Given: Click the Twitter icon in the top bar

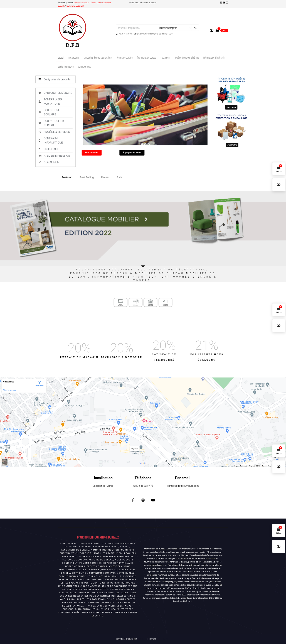Looking at the screenshot, I should tap(221, 3).
